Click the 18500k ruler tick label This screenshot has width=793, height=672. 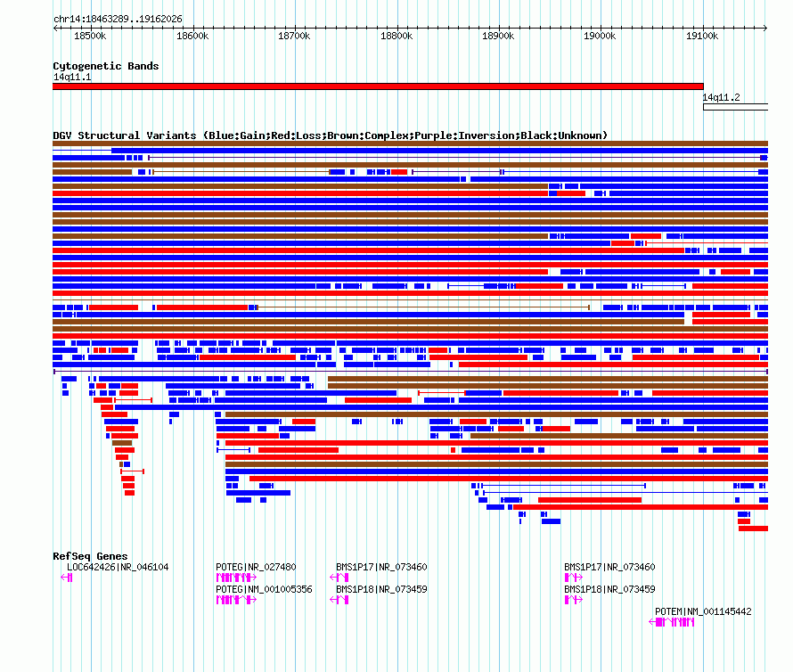[x=90, y=36]
